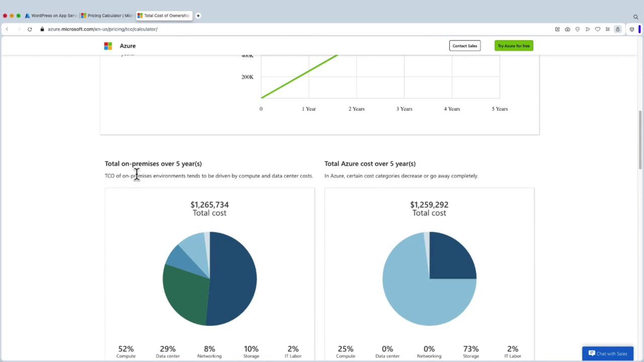Open the Chat with Sales widget
Screen dimensions: 644x362
tap(608, 353)
